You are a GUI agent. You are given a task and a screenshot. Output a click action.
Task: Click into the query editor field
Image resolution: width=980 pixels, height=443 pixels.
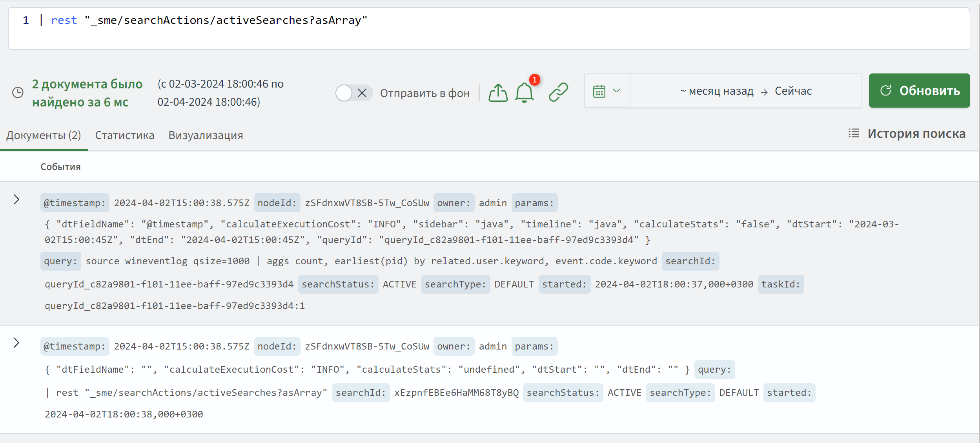(489, 29)
